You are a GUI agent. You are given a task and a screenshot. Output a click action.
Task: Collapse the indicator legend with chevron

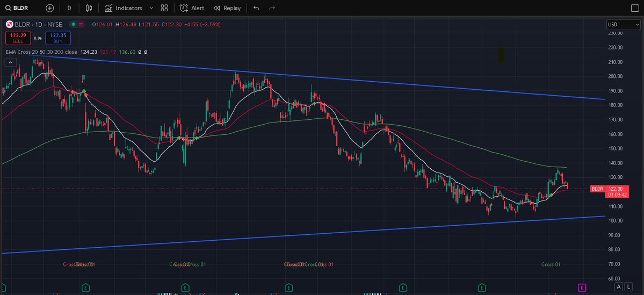click(x=11, y=62)
